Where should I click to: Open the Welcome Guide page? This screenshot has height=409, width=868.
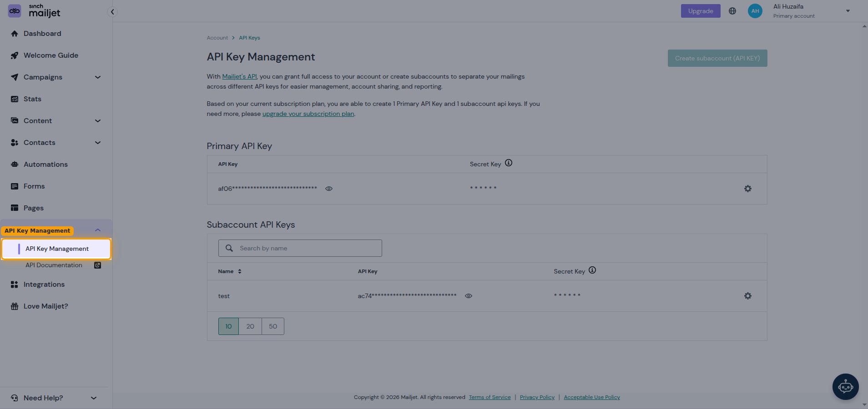pyautogui.click(x=51, y=55)
